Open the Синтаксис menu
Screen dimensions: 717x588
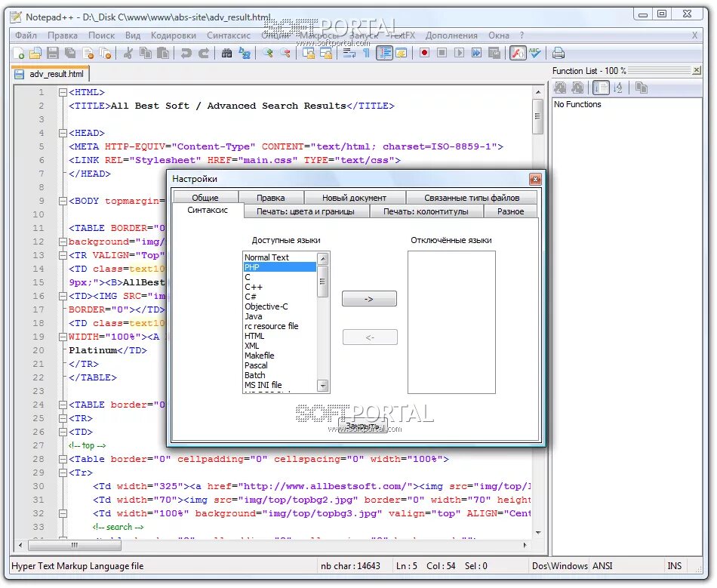(x=229, y=35)
